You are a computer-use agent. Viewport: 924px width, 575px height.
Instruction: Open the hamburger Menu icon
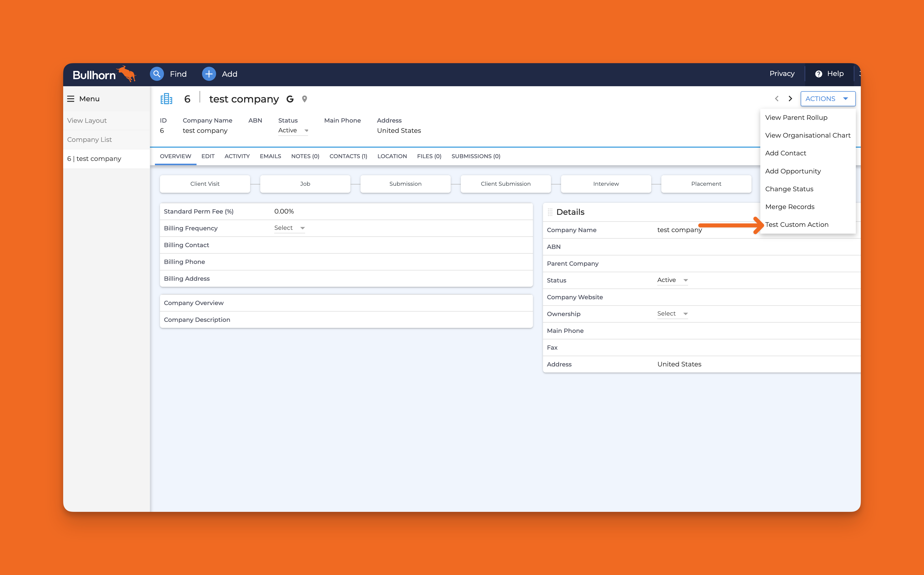(71, 99)
